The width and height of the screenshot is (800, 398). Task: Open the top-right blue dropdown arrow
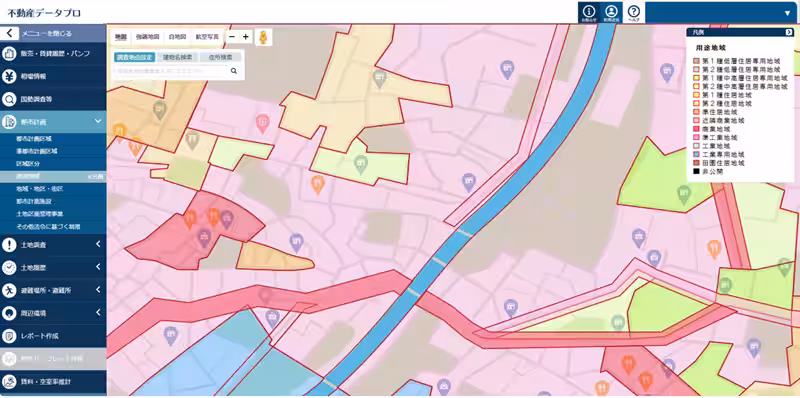point(787,13)
